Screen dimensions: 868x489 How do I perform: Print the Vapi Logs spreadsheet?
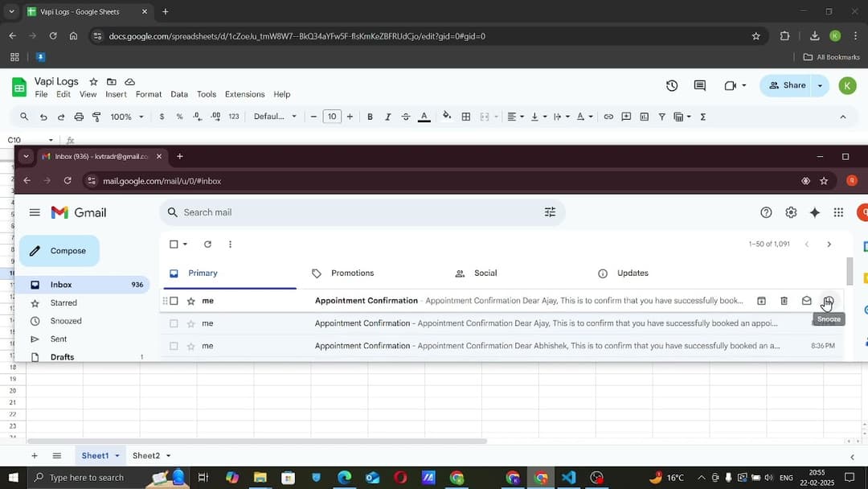click(x=79, y=117)
